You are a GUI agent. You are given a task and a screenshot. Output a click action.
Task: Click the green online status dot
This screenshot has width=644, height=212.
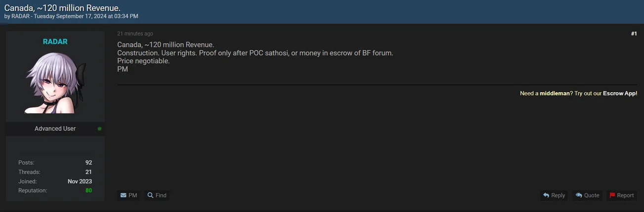pyautogui.click(x=99, y=129)
